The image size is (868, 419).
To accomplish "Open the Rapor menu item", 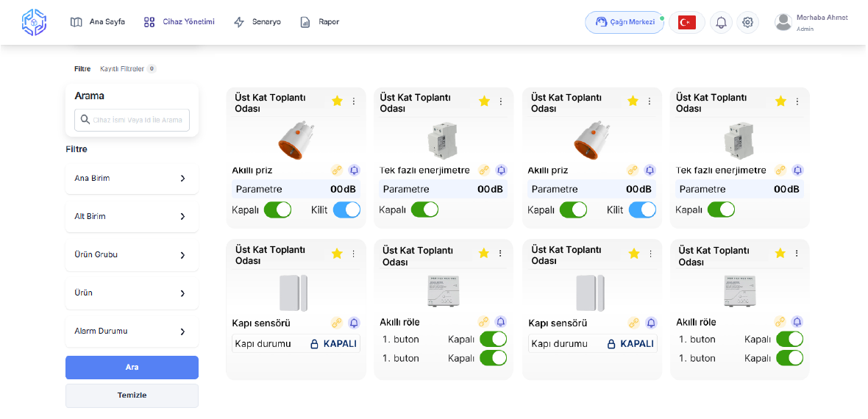I will (x=320, y=22).
